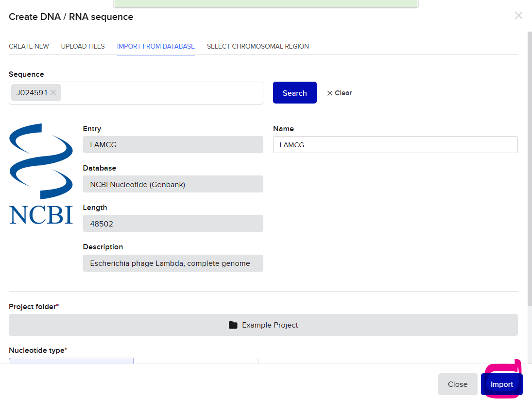Edit the Name field containing LAMCG
This screenshot has height=400, width=532.
click(395, 145)
